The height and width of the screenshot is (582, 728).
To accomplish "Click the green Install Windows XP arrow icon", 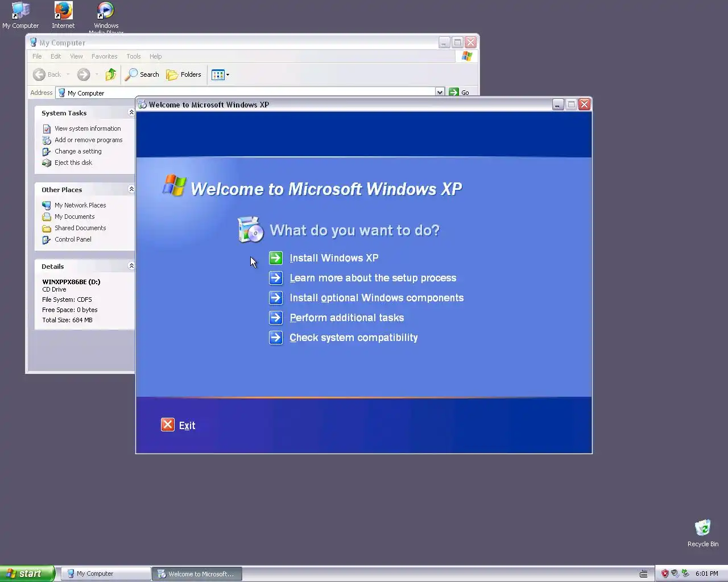I will 276,258.
